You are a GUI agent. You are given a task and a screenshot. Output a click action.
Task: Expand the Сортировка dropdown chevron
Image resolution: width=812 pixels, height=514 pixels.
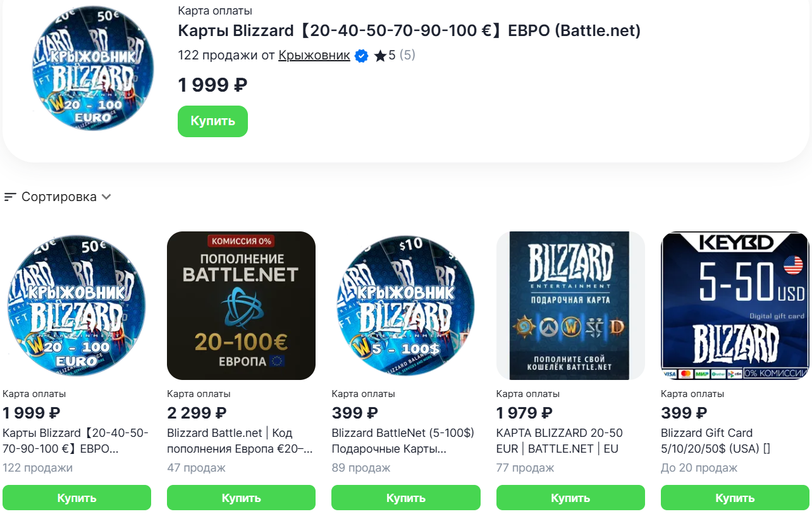point(106,197)
